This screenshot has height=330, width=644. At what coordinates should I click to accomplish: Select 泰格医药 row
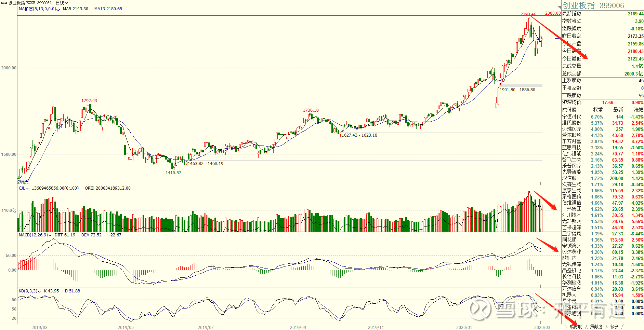tap(603, 197)
